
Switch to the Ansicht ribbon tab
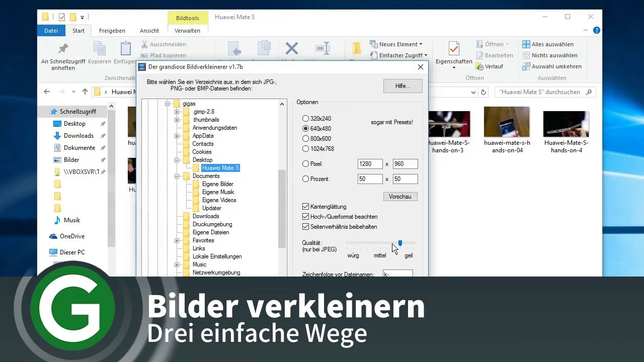coord(149,31)
